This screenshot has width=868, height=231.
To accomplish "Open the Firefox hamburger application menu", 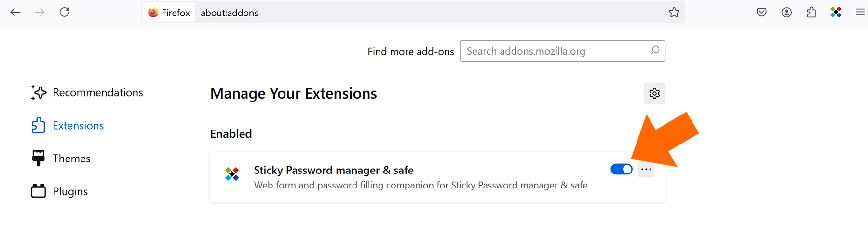I will click(860, 13).
